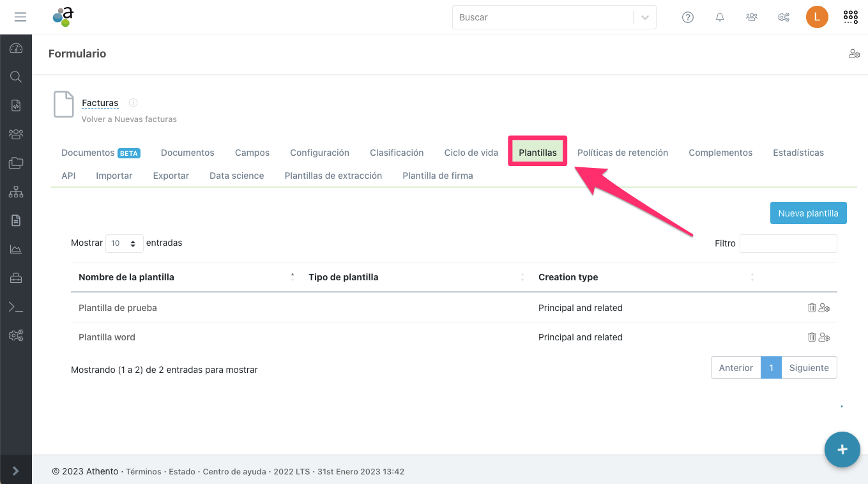Click the floating blue plus button

tap(842, 450)
